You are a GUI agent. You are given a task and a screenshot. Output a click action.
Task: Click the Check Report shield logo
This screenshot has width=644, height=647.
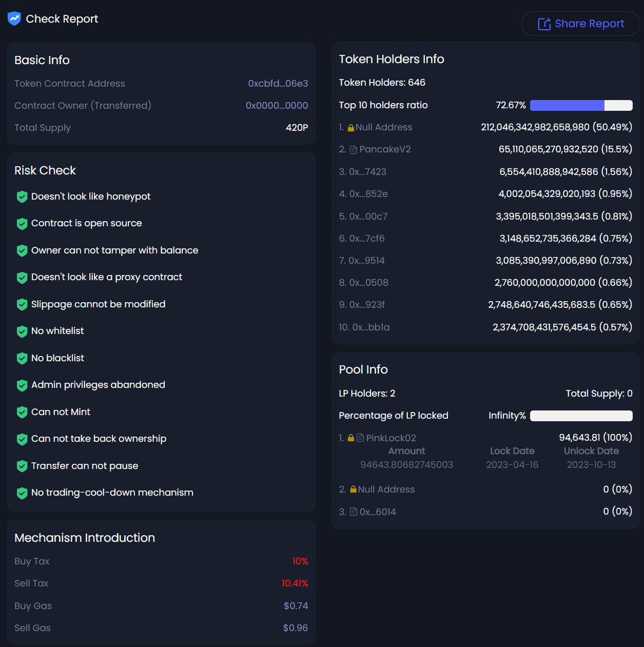pos(14,19)
